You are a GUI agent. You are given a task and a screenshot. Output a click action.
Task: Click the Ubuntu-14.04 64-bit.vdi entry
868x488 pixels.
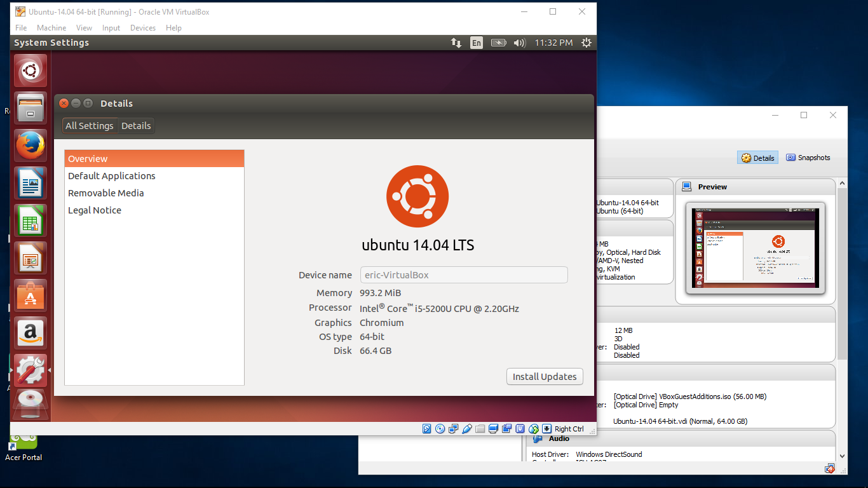coord(680,421)
